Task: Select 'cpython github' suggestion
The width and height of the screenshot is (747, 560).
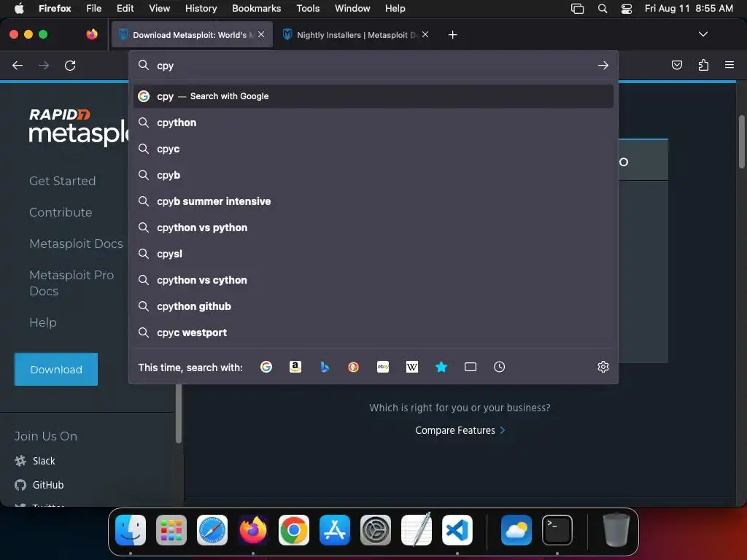Action: tap(373, 306)
